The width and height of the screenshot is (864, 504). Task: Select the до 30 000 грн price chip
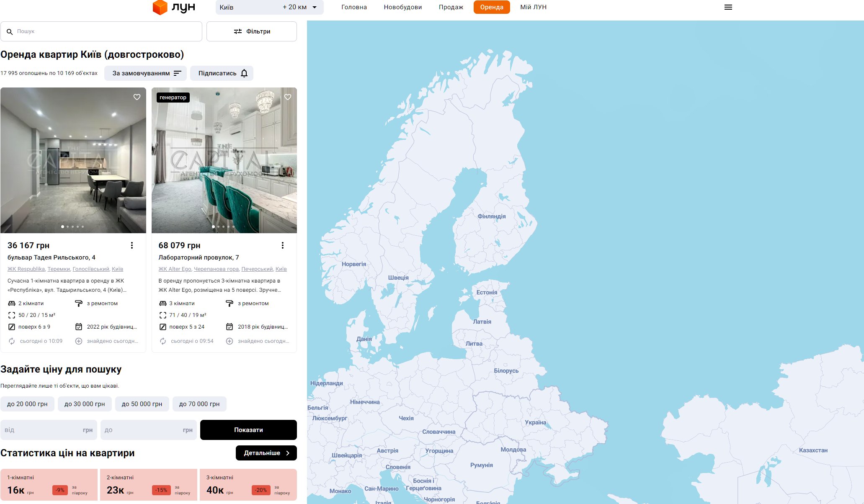click(85, 404)
